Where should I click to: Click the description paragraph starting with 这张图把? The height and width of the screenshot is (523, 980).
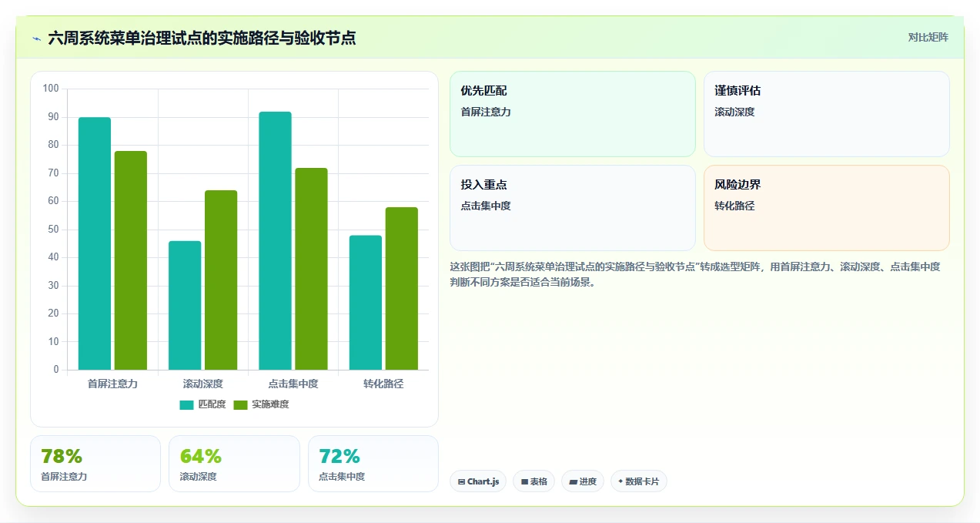click(695, 274)
